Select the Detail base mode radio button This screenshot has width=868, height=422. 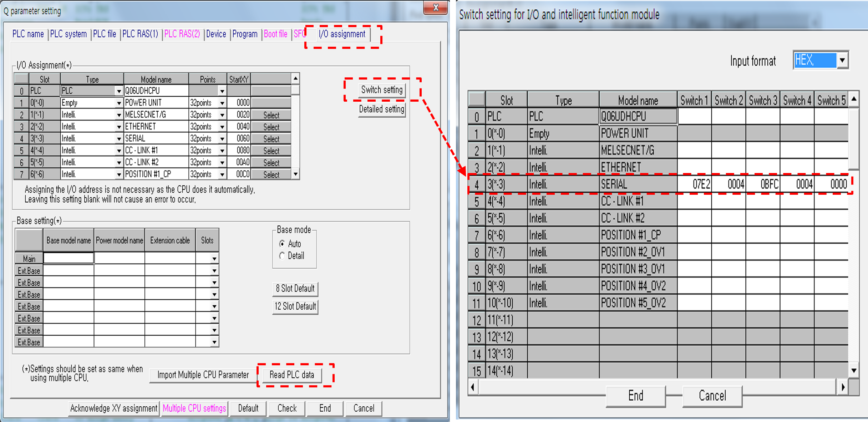pos(282,256)
